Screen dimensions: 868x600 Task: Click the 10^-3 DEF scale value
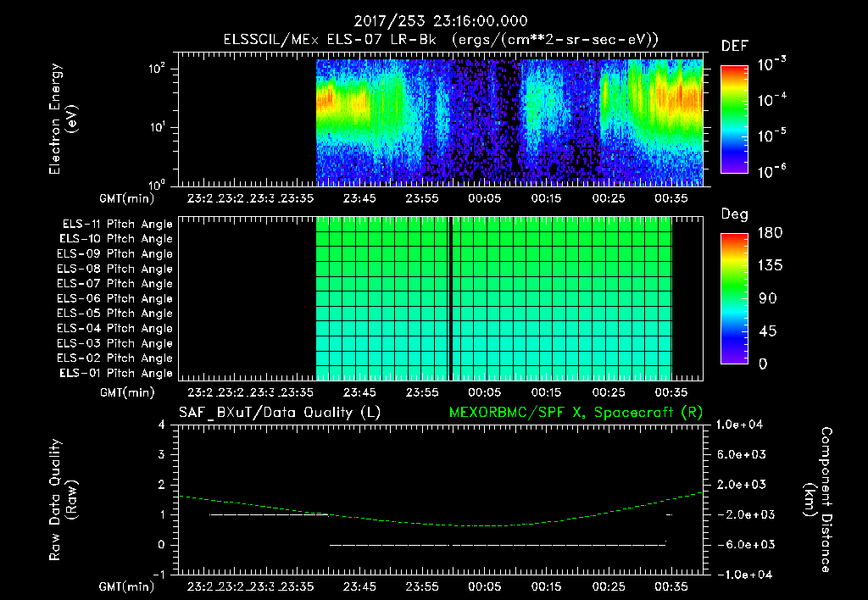tap(771, 64)
